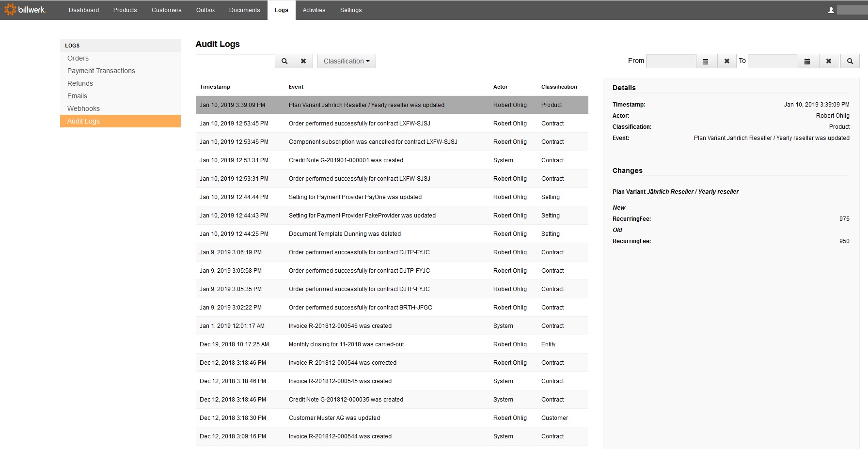Select Payment Provider FakeProvider updated row

click(x=392, y=216)
